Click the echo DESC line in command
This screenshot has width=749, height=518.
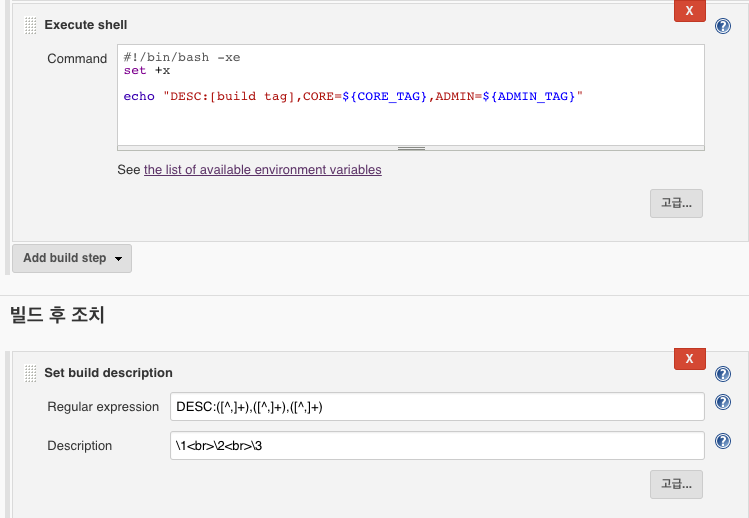click(x=353, y=97)
